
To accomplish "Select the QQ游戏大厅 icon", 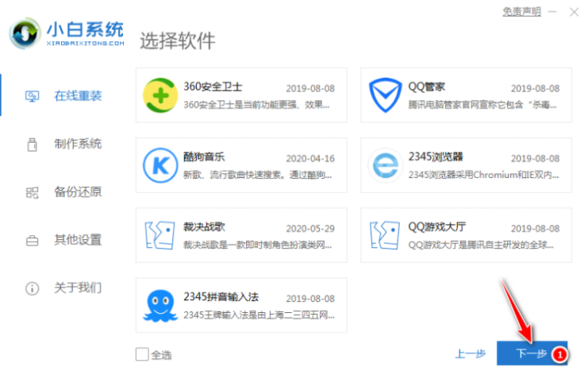I will [386, 235].
